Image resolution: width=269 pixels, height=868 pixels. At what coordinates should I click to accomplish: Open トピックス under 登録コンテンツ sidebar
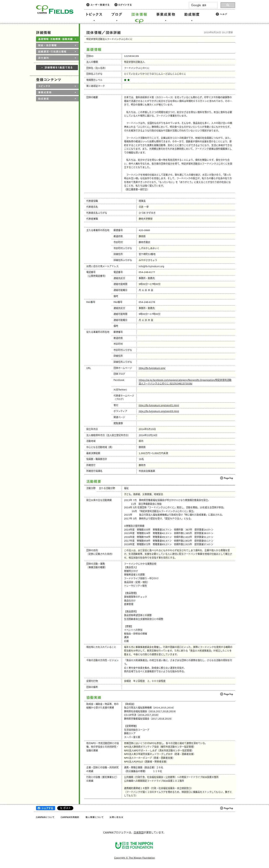point(57,86)
